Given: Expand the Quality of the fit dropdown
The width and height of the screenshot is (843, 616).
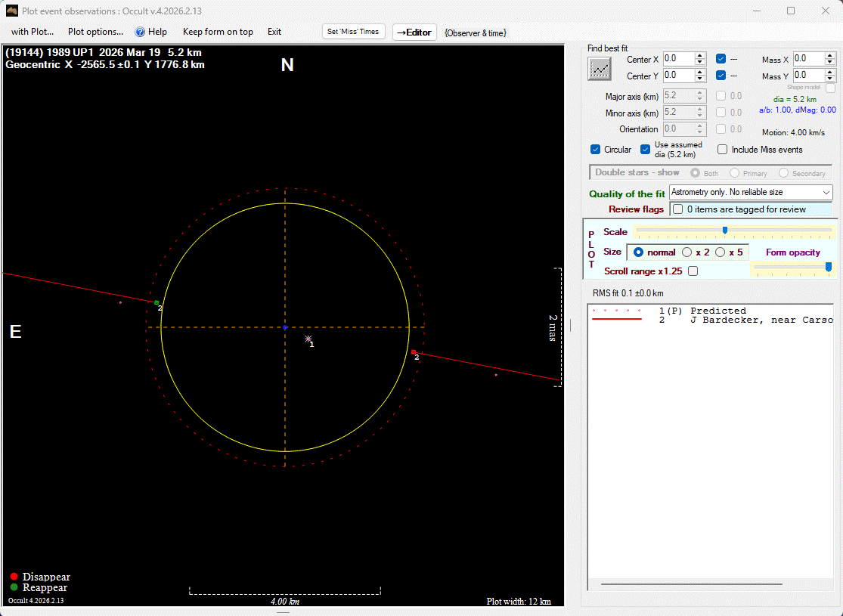Looking at the screenshot, I should (x=826, y=193).
